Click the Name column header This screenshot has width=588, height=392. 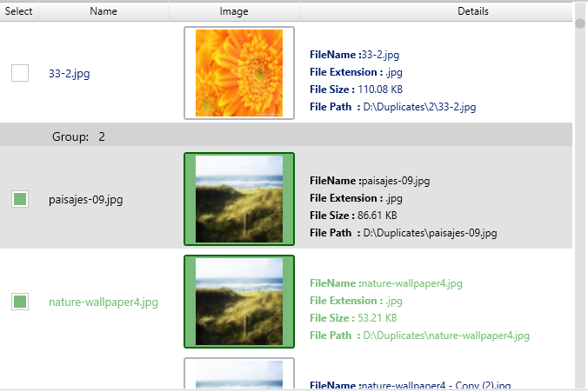pos(104,11)
